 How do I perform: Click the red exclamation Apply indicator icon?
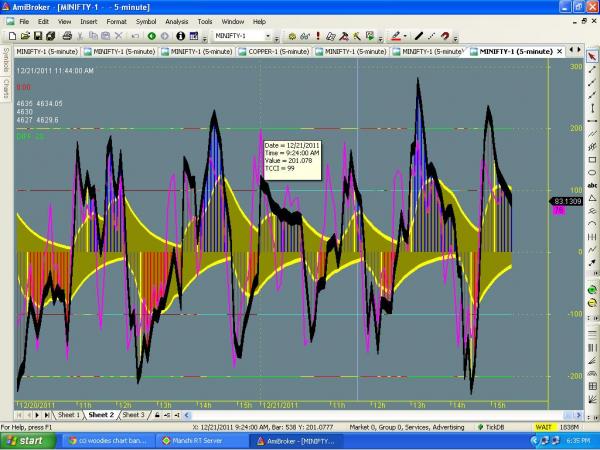point(318,36)
